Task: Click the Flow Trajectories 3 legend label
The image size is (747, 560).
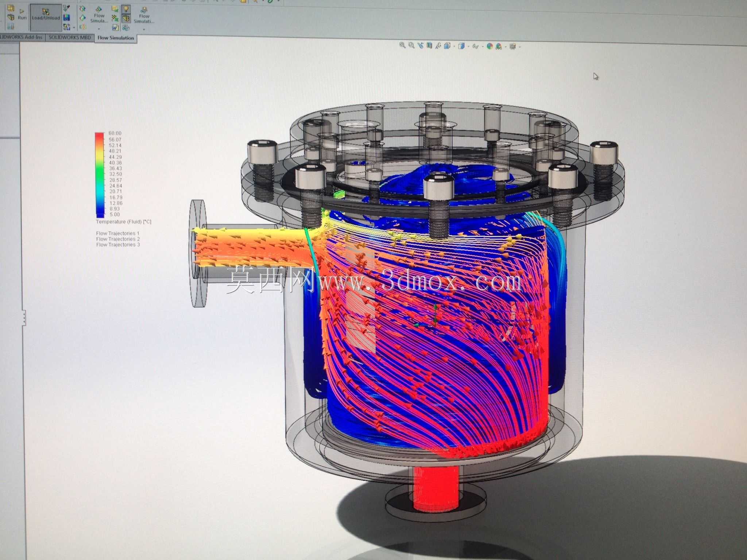Action: tap(118, 245)
